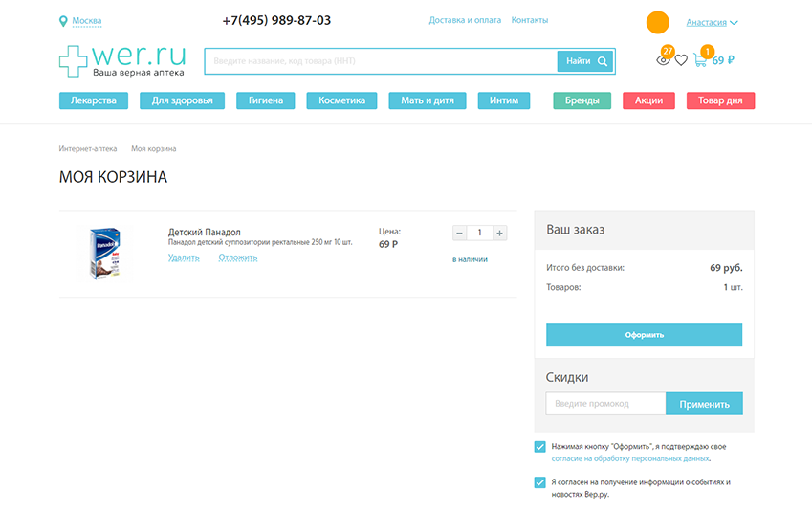Toggle the news subscription consent checkbox
Image resolution: width=812 pixels, height=513 pixels.
pyautogui.click(x=540, y=482)
